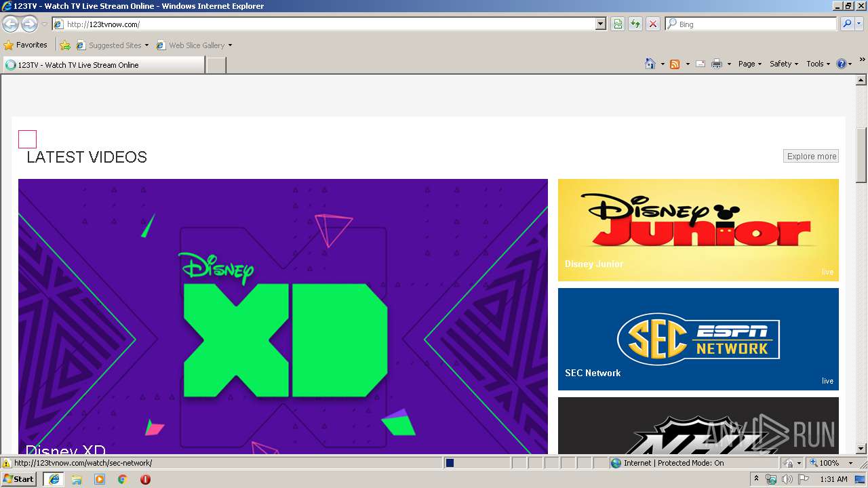Run search with the magnifier button

click(847, 24)
